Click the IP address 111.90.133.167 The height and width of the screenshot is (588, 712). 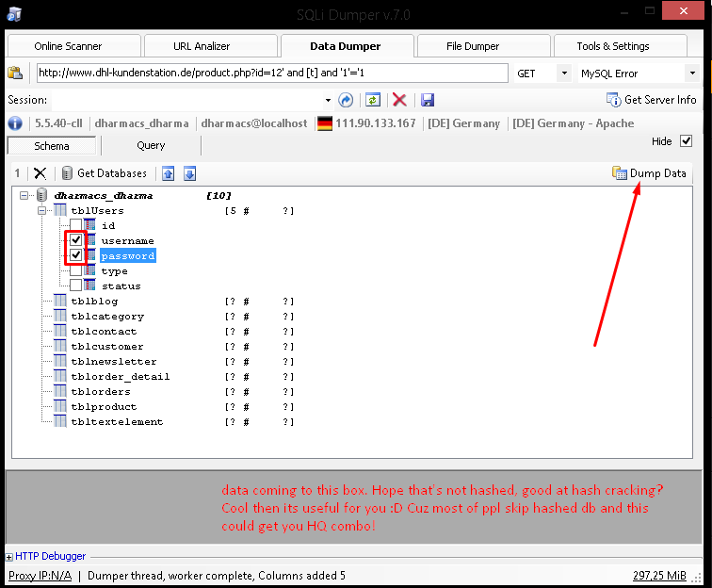click(376, 123)
